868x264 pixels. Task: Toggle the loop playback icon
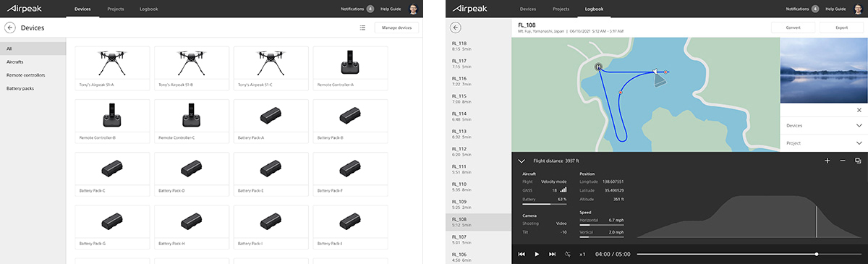point(568,254)
